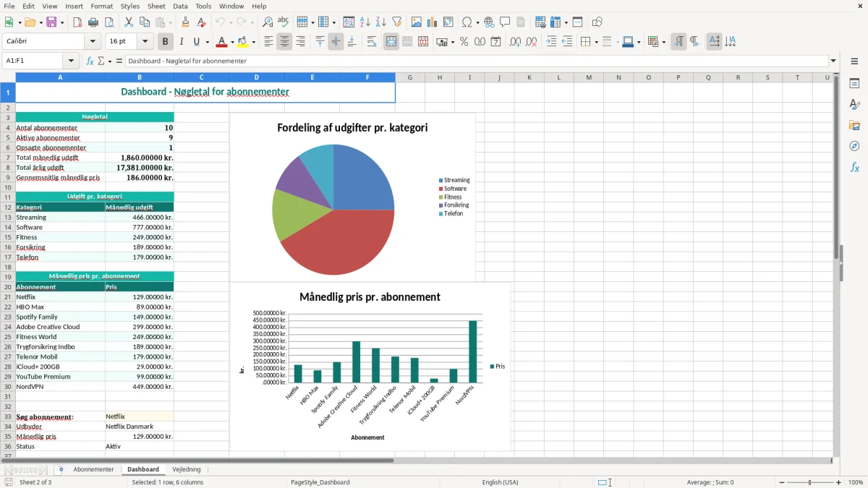
Task: Open the sidebar Gallery panel
Action: coord(854,125)
